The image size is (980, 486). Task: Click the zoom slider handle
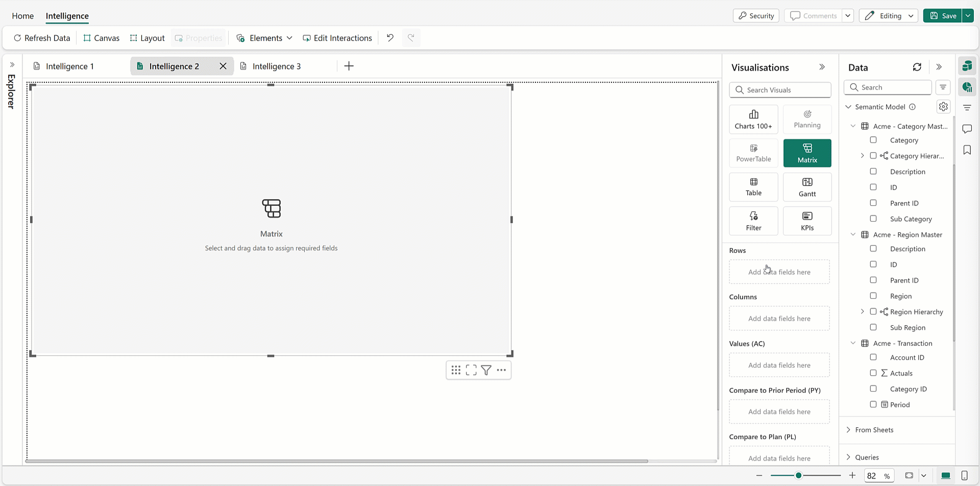coord(798,475)
